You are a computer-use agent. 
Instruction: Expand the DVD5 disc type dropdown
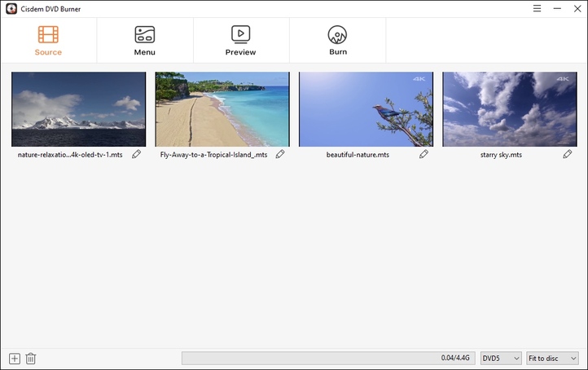pyautogui.click(x=500, y=359)
